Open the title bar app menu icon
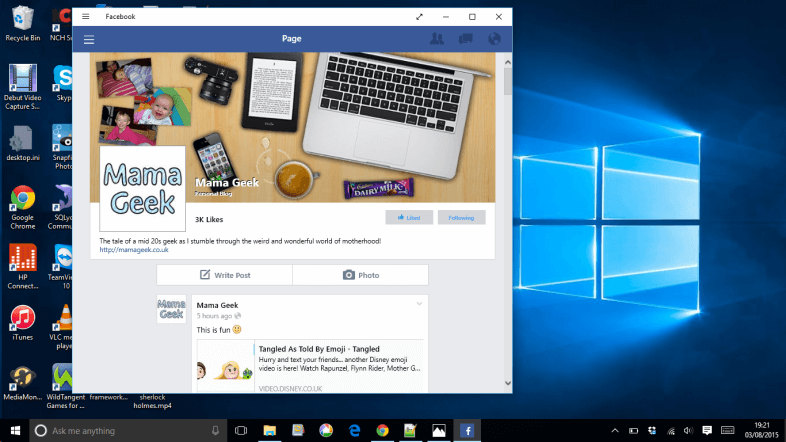The height and width of the screenshot is (442, 786). click(x=86, y=17)
